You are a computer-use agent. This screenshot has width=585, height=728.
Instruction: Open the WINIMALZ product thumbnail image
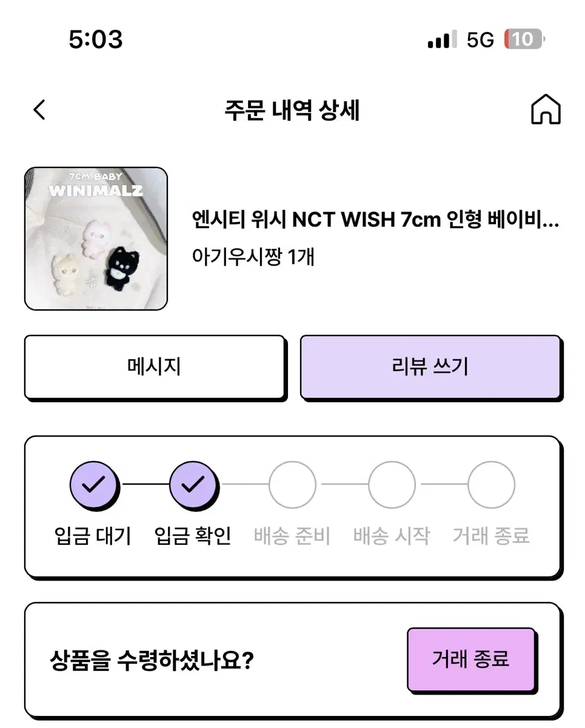[x=96, y=239]
